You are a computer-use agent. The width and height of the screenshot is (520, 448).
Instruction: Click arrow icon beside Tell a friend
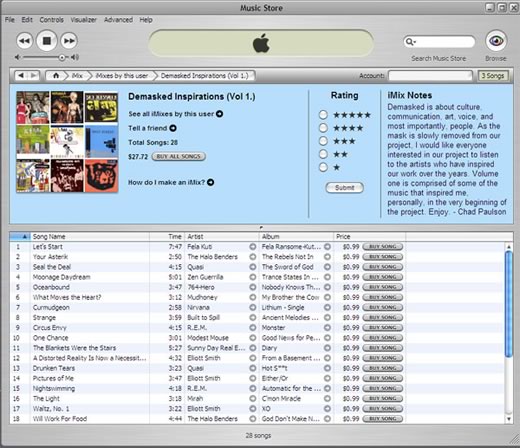(x=173, y=128)
